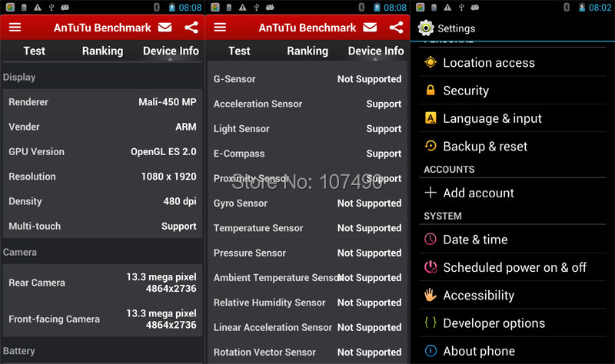Tap the Date & time clock icon

click(430, 239)
